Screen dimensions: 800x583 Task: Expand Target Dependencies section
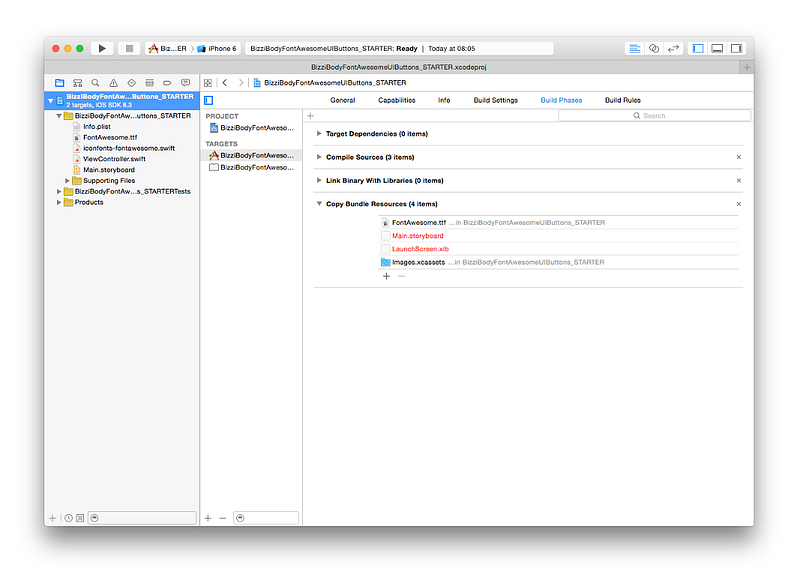pyautogui.click(x=319, y=134)
